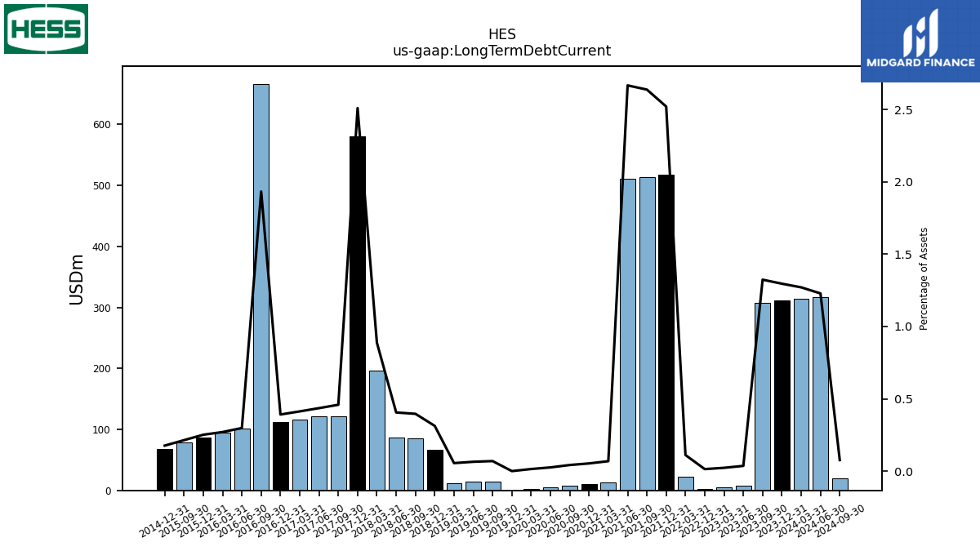Click the black bar for 2016-12-31
The height and width of the screenshot is (551, 980).
(281, 456)
